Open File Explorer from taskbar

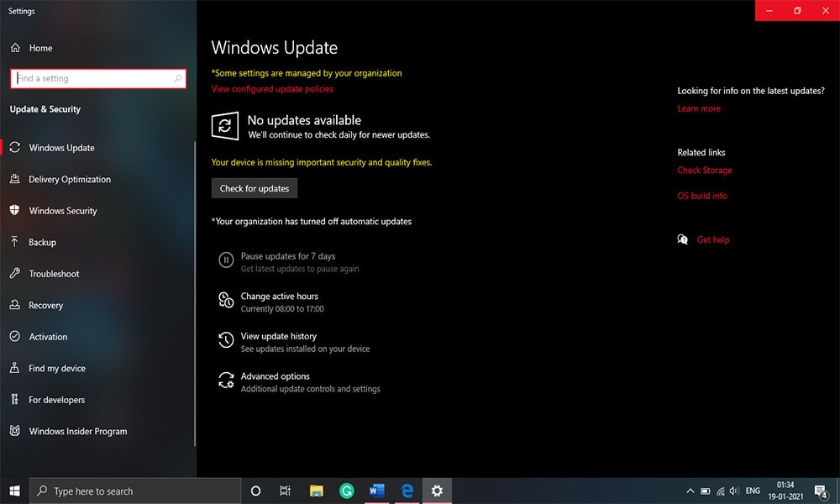[x=316, y=491]
